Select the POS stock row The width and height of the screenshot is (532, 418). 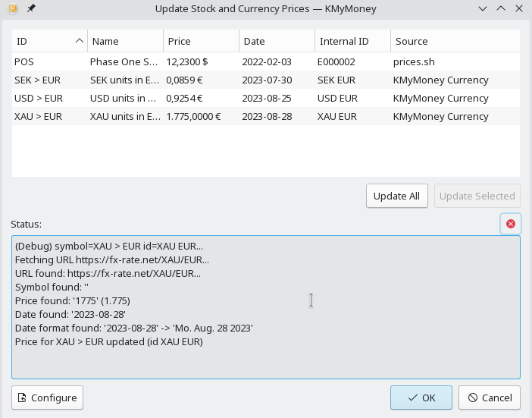[266, 61]
